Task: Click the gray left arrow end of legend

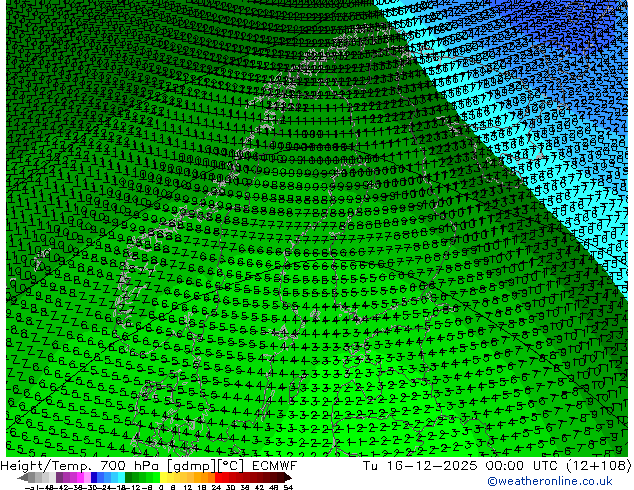Action: tap(23, 477)
